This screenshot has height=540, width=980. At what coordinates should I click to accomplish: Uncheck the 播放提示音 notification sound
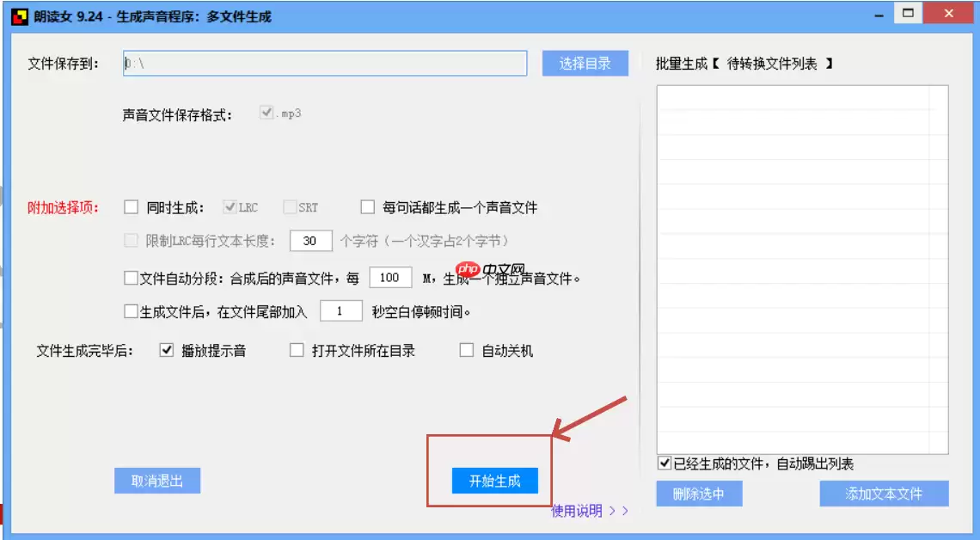(x=164, y=350)
